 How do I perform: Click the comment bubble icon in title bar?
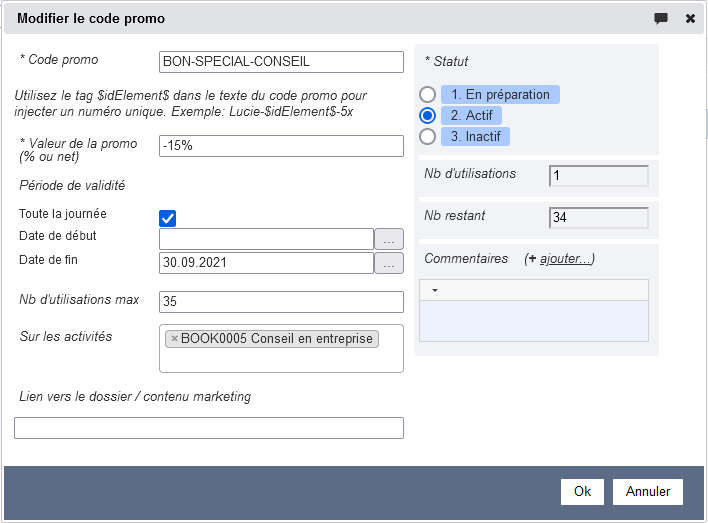point(661,19)
